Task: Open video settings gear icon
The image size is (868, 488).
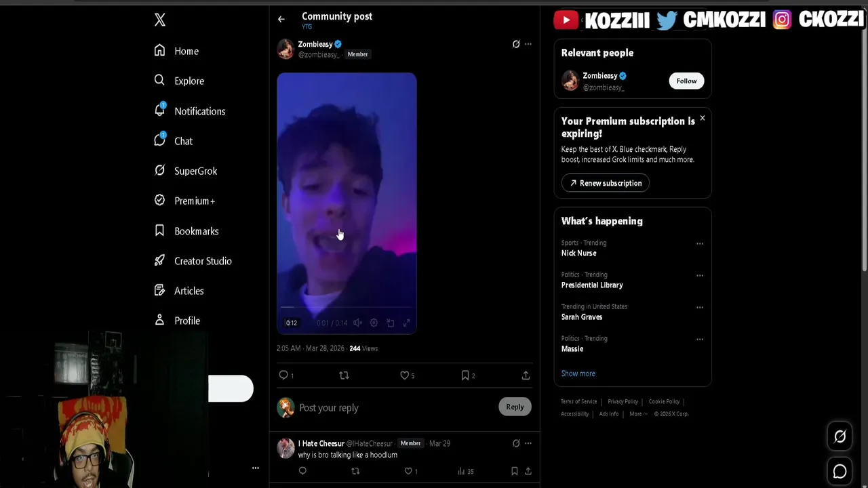Action: tap(374, 323)
